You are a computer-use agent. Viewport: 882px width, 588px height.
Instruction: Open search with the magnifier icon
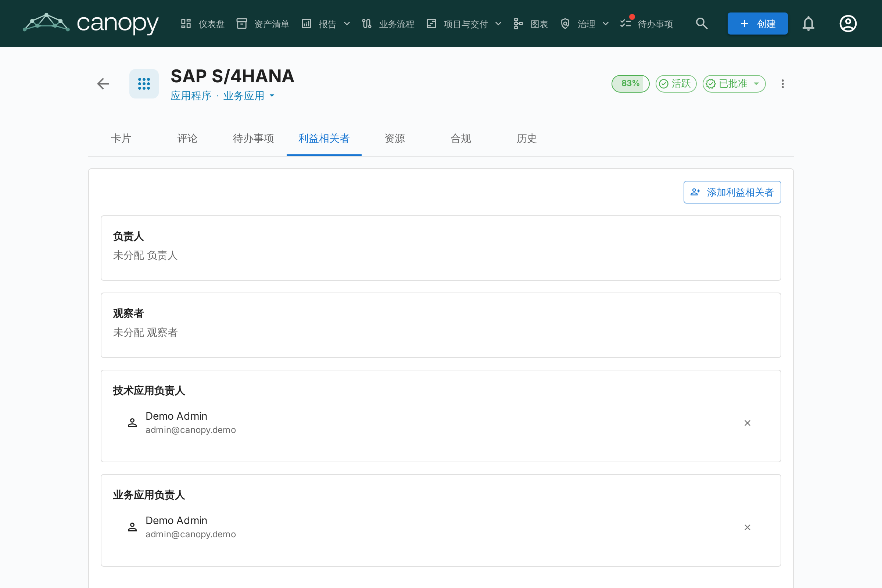tap(702, 24)
